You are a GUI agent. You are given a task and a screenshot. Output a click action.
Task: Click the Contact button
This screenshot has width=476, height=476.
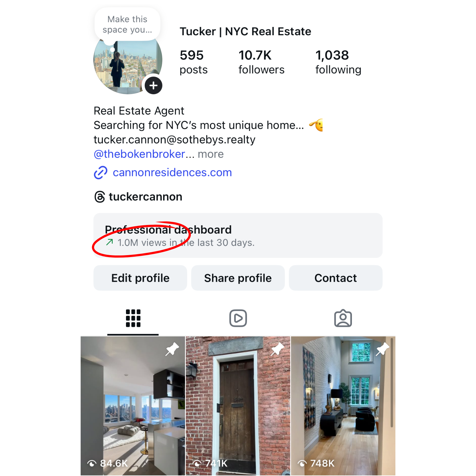336,278
